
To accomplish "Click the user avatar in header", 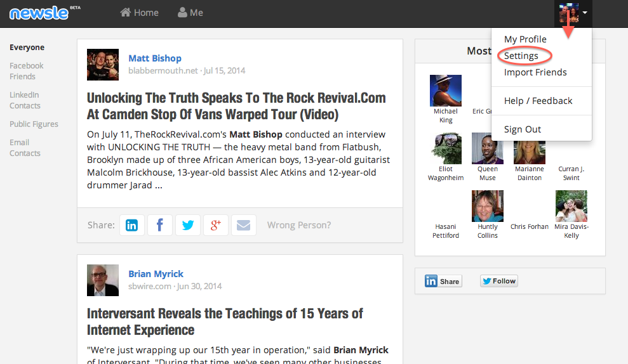I will (x=569, y=13).
